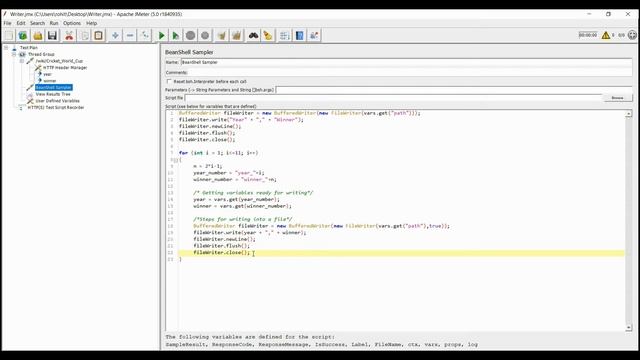Click line fileWriter.write("Year" + "," + "Winner")
640x360 pixels.
pos(241,120)
